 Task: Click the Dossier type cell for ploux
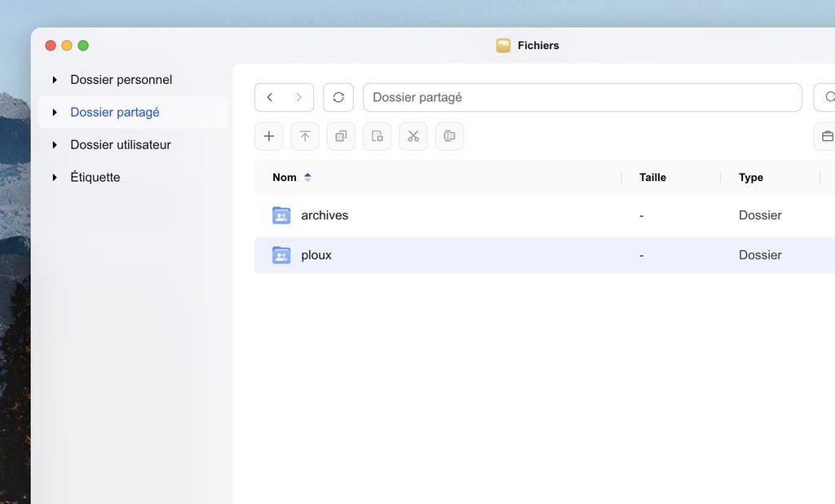(x=760, y=255)
